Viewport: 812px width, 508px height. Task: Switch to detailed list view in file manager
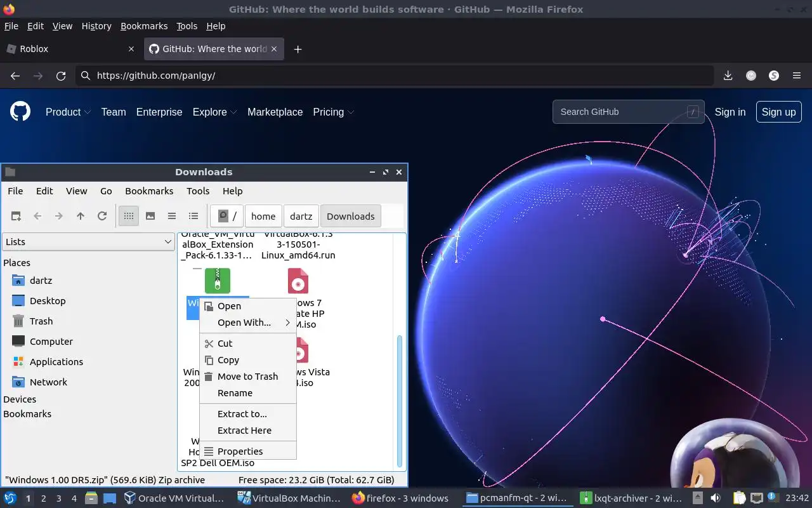coord(193,216)
